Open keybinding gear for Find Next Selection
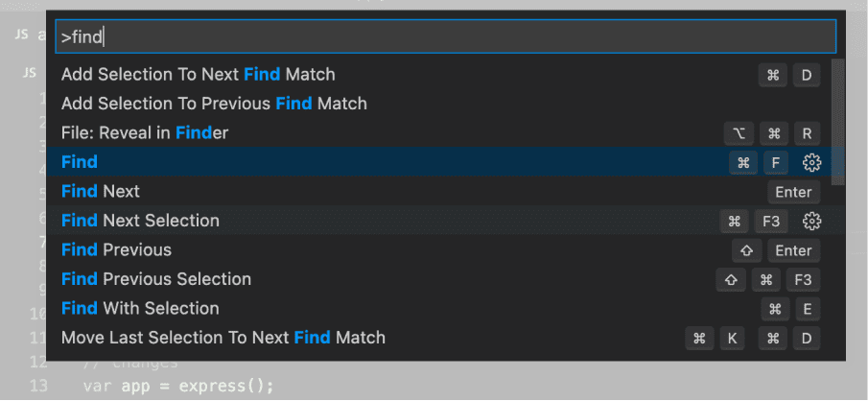This screenshot has width=868, height=401. 811,222
